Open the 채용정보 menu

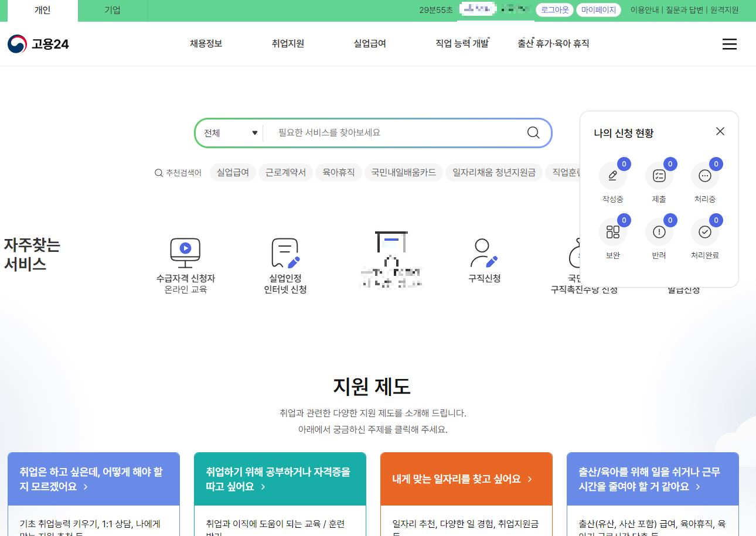(206, 43)
